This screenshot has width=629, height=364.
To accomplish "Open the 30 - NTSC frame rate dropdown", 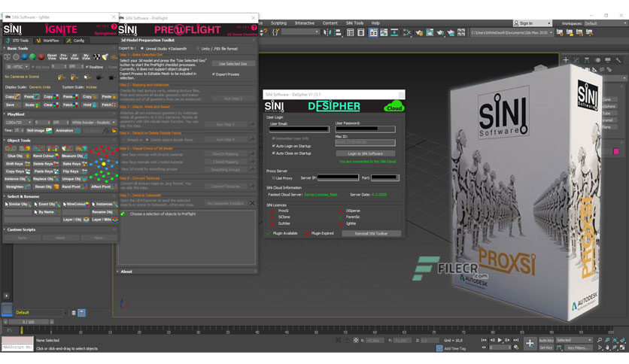I will 17,66.
